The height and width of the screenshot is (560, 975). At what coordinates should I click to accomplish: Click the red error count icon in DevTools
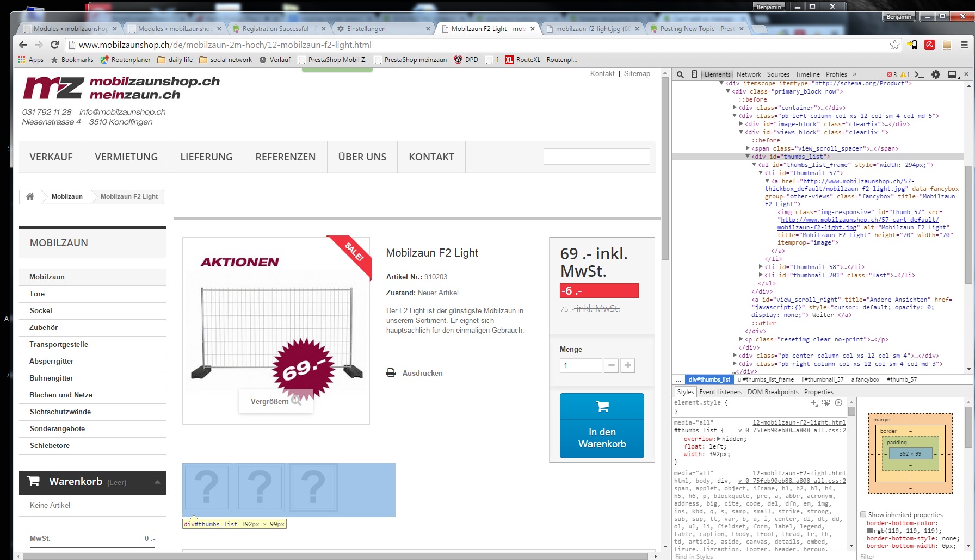coord(892,74)
